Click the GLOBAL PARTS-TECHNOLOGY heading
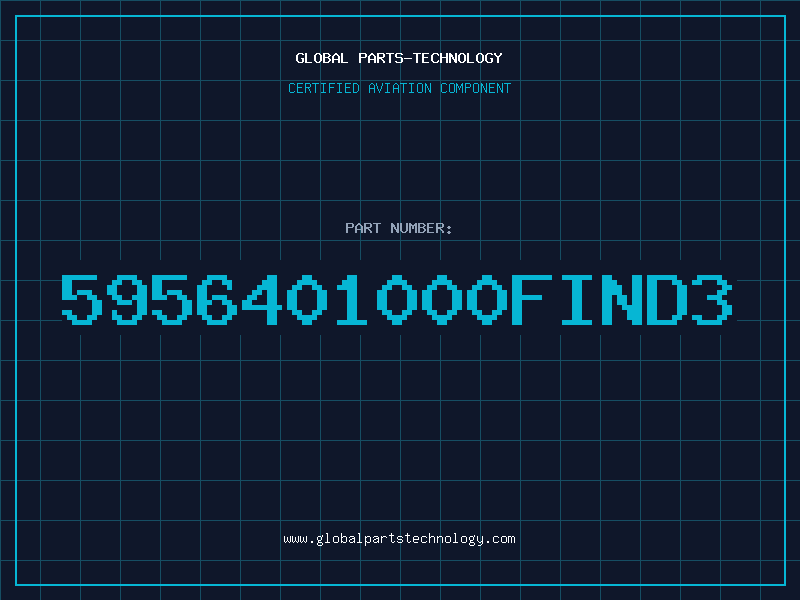Viewport: 800px width, 600px height. click(x=399, y=58)
